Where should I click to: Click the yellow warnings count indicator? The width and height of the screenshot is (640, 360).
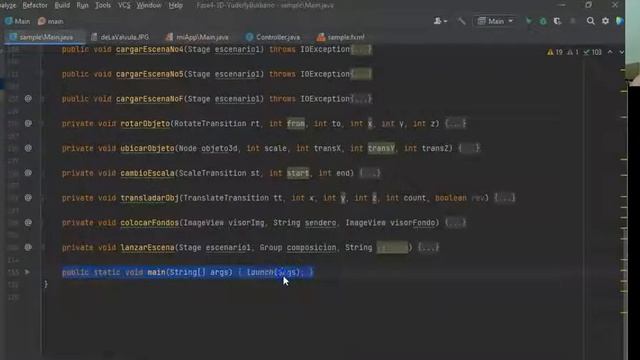point(555,52)
